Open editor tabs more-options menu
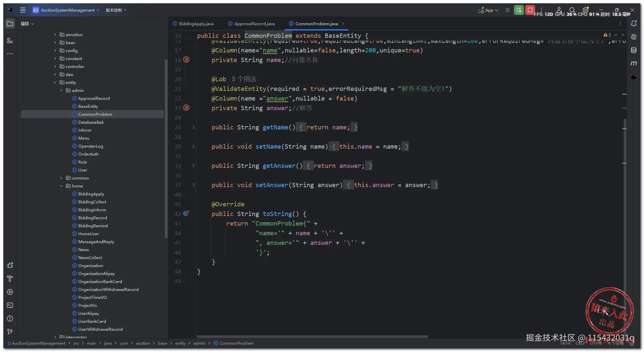 (620, 24)
